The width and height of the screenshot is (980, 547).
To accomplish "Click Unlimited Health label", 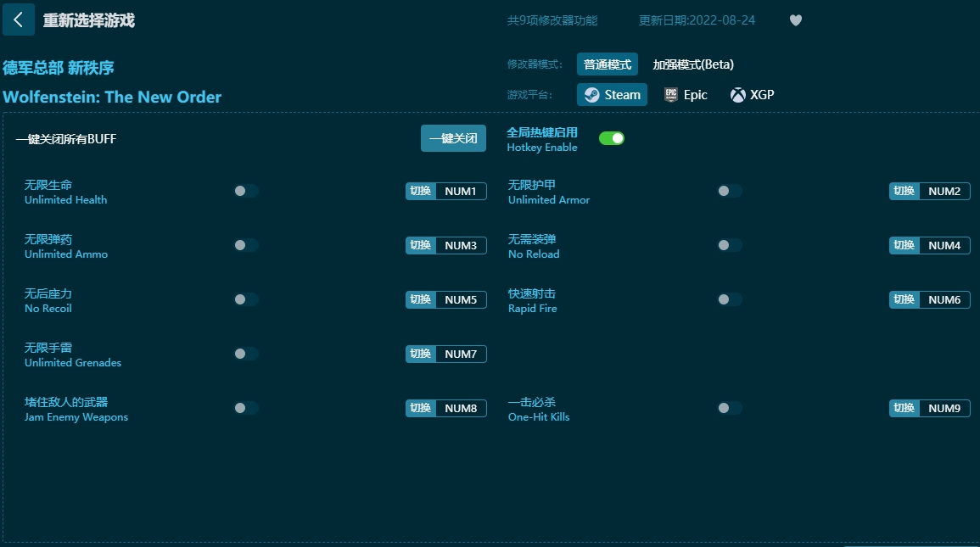I will tap(65, 200).
